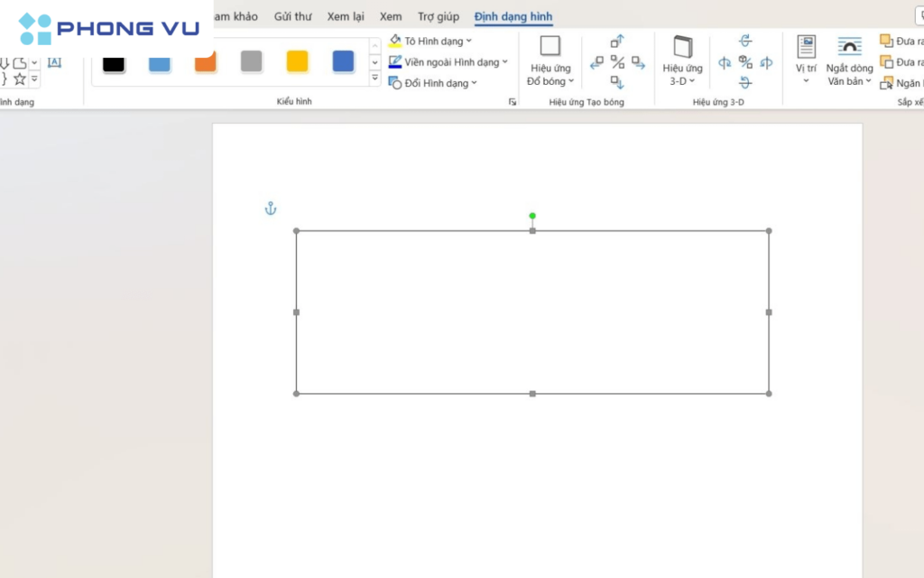Image resolution: width=924 pixels, height=578 pixels.
Task: Expand Viền ngoài Hình dạng outline menu
Action: pos(504,62)
